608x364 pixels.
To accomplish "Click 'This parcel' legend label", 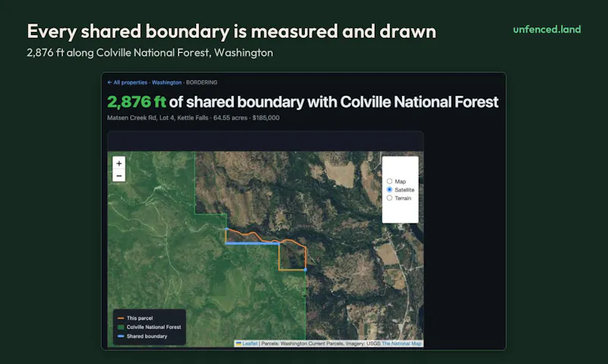I will (140, 318).
